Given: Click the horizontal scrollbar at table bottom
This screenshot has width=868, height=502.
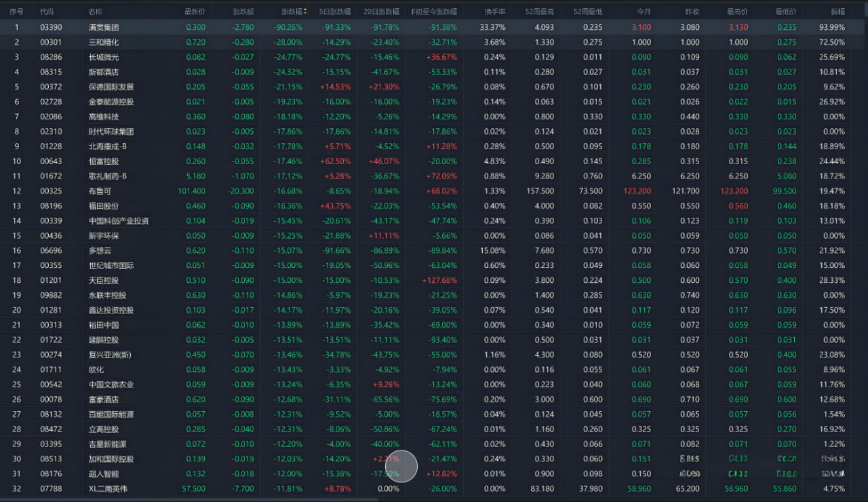Looking at the screenshot, I should point(190,499).
